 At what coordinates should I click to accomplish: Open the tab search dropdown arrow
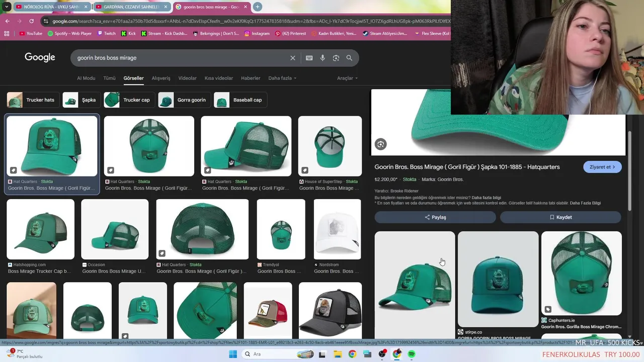(x=7, y=7)
